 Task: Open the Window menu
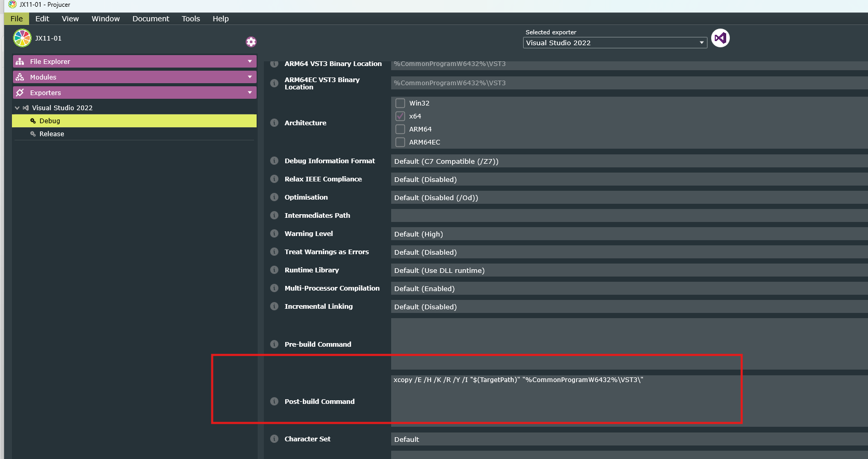pos(105,19)
